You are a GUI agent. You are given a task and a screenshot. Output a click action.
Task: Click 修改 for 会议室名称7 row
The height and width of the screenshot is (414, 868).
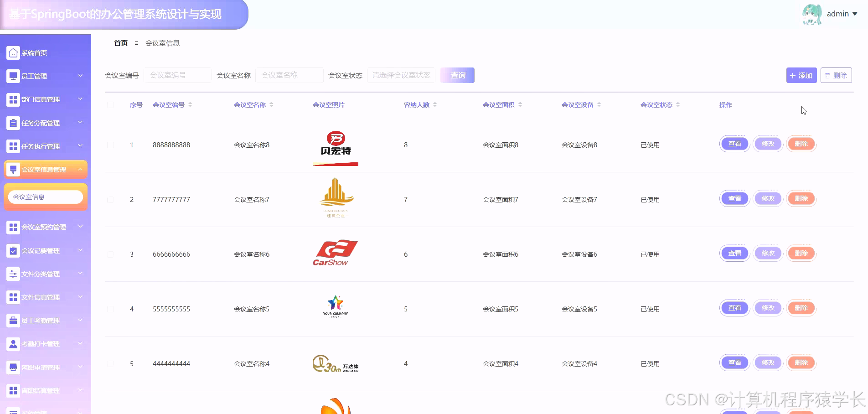(768, 199)
